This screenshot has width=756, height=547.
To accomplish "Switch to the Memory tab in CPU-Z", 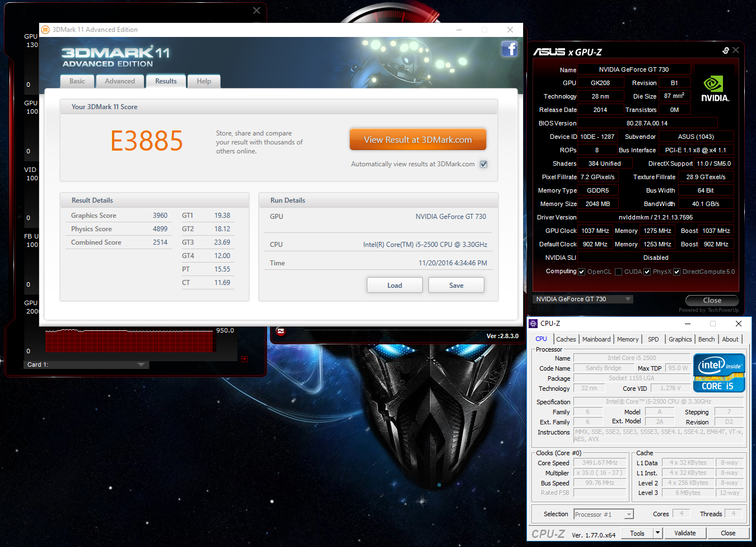I will pos(628,339).
